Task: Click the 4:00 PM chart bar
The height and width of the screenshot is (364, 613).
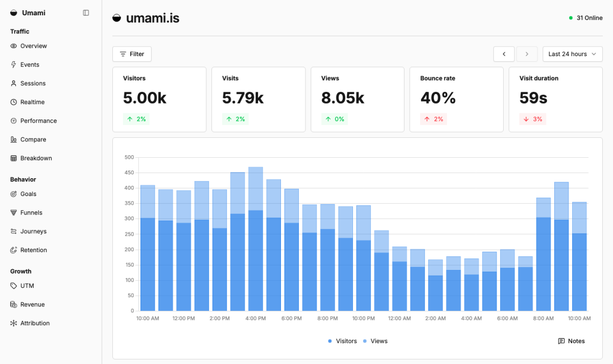Action: pos(255,239)
